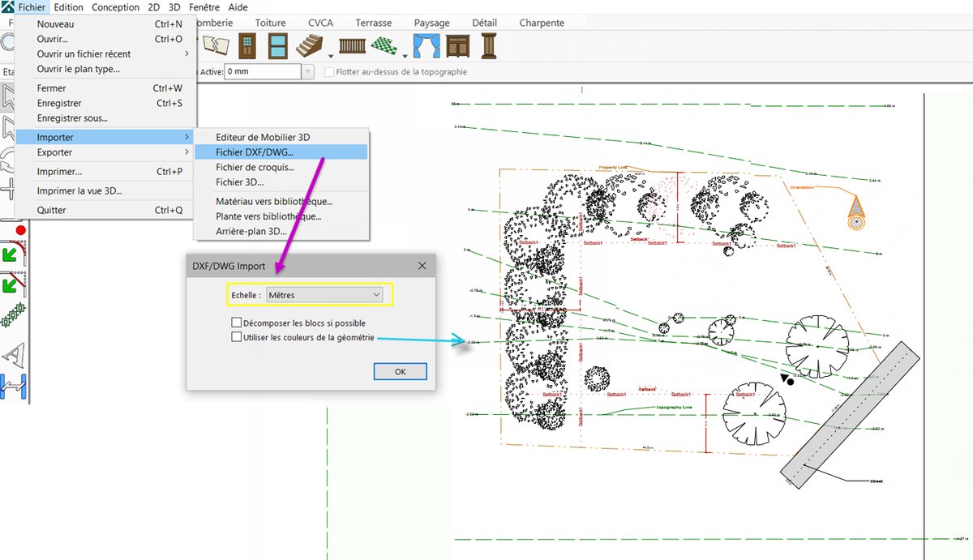Choose Imprimer la vue 3D...
The width and height of the screenshot is (973, 560).
pos(104,191)
